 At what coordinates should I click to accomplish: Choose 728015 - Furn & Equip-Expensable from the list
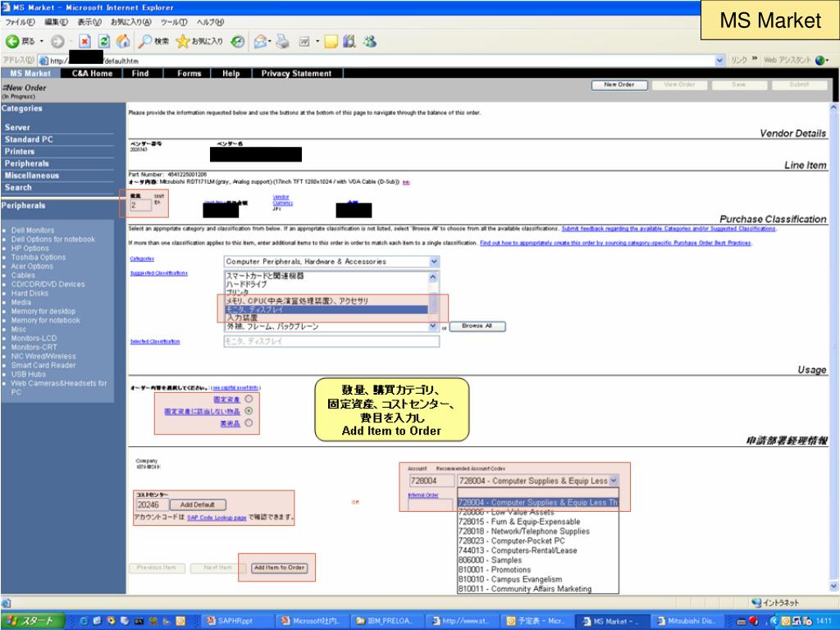coord(519,522)
